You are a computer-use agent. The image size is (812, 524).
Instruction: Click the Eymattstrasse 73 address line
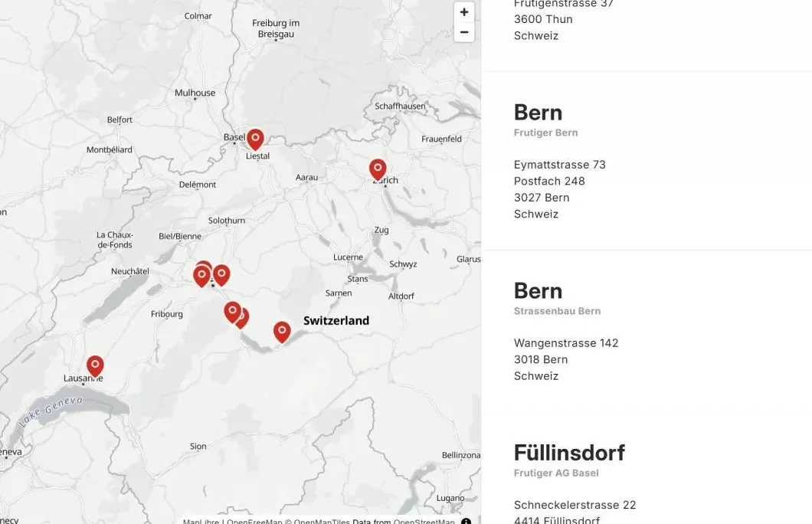tap(559, 165)
